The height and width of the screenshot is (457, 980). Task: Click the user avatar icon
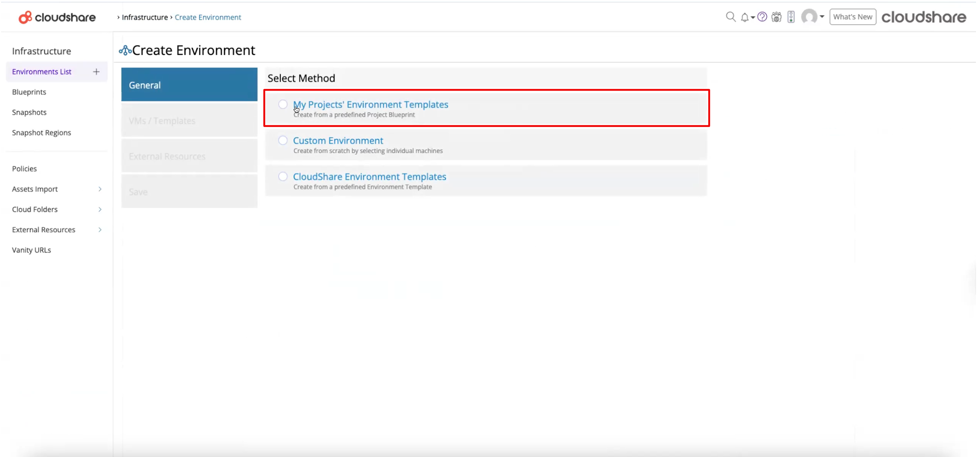(x=810, y=17)
